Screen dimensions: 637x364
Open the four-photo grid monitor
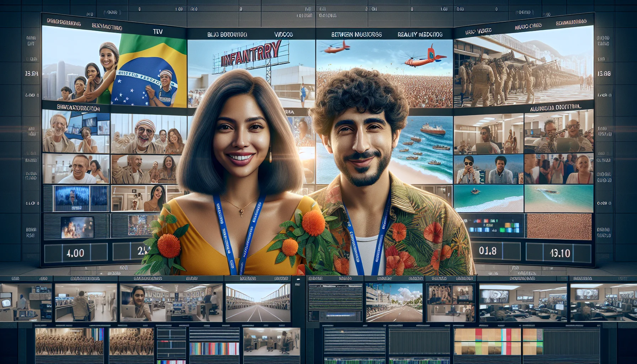click(451, 303)
